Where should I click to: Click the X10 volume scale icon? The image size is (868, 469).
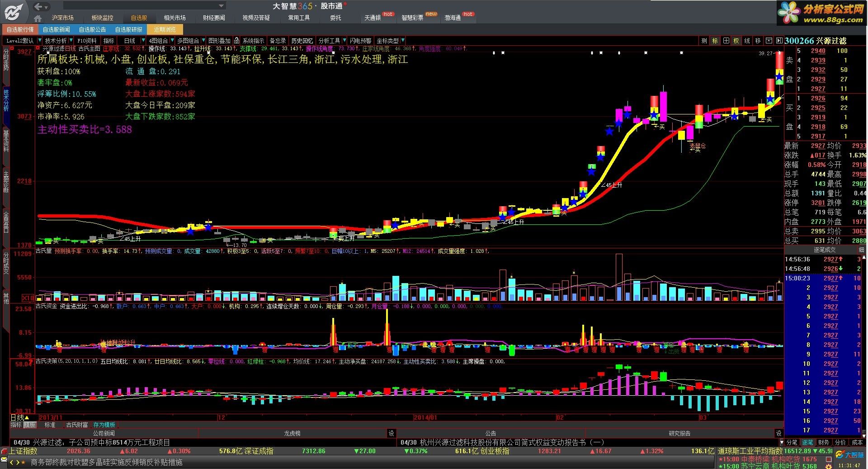[x=28, y=298]
